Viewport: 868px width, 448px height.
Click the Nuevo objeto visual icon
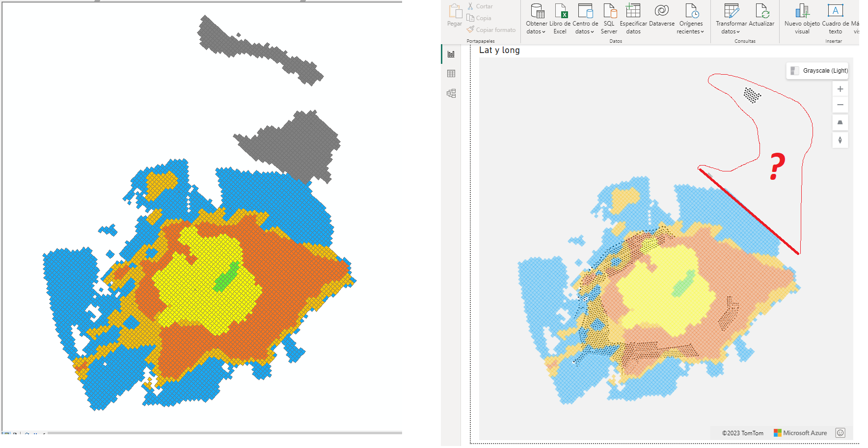(x=802, y=10)
